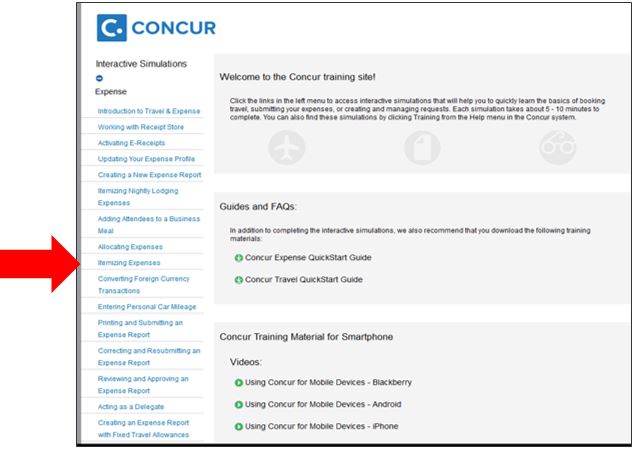Click the document expense icon
The image size is (637, 450).
422,148
